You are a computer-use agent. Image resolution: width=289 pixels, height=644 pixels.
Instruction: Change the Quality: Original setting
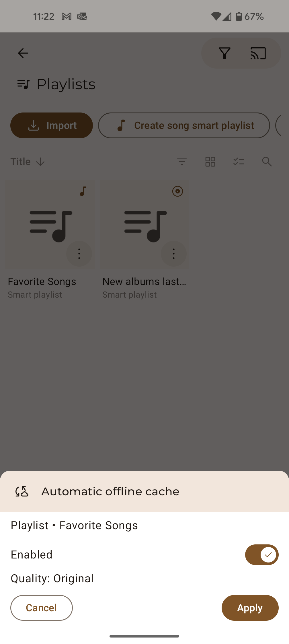coord(52,579)
